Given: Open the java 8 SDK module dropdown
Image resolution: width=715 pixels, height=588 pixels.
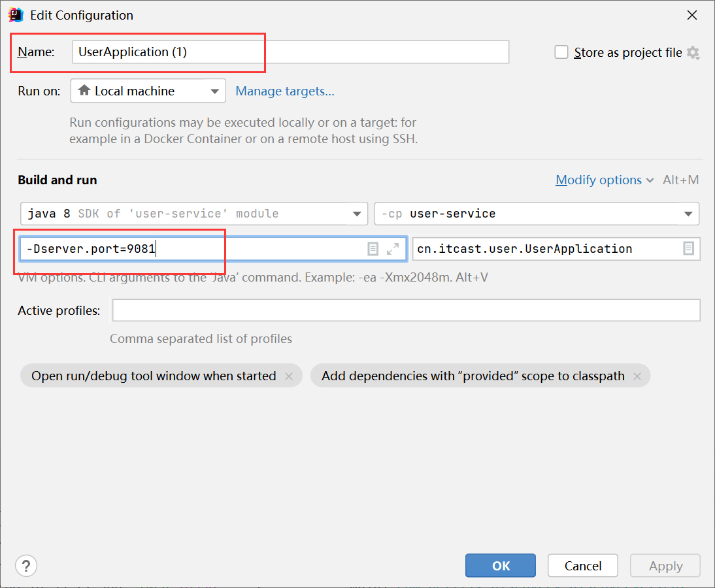Looking at the screenshot, I should 194,214.
